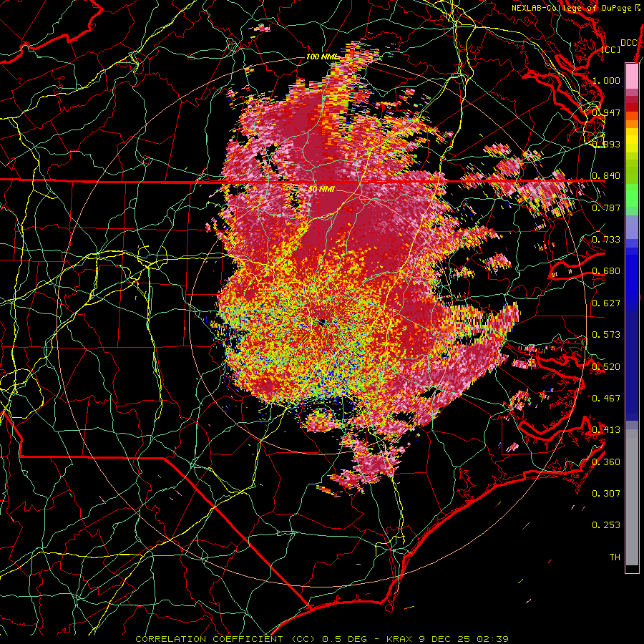This screenshot has width=644, height=644.
Task: Select the 0.573 scale value
Action: click(x=606, y=335)
